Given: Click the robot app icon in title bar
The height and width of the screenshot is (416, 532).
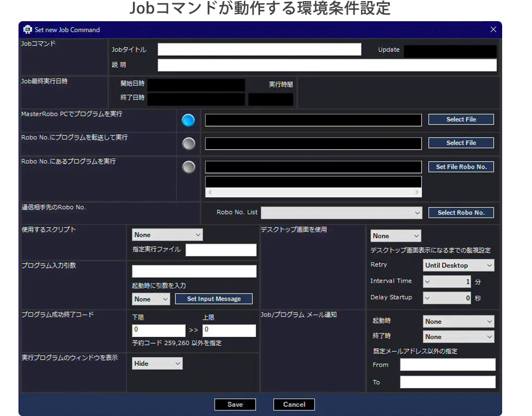Looking at the screenshot, I should click(x=28, y=29).
